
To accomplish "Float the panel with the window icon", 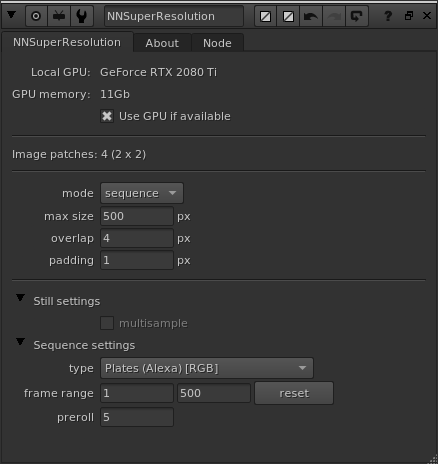I will click(409, 16).
